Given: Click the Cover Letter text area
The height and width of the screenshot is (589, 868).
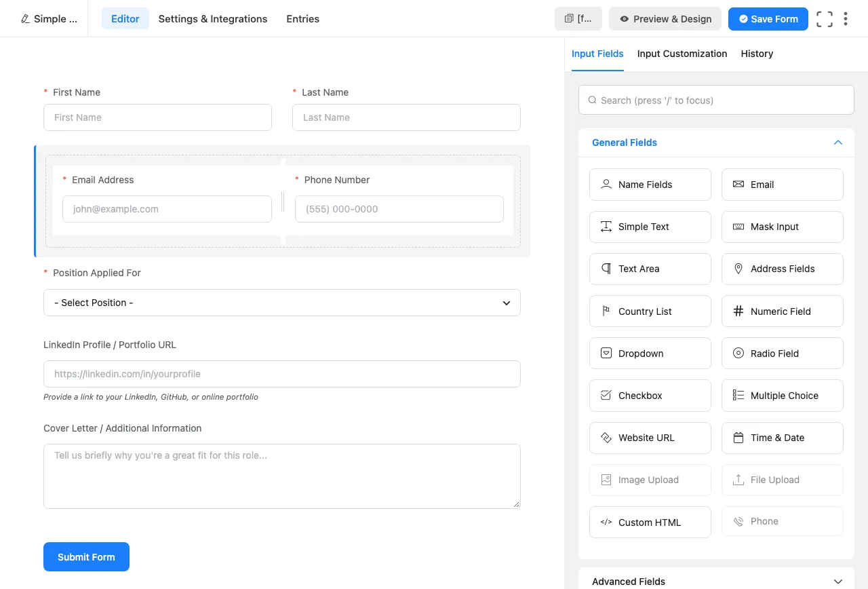Looking at the screenshot, I should pos(282,476).
